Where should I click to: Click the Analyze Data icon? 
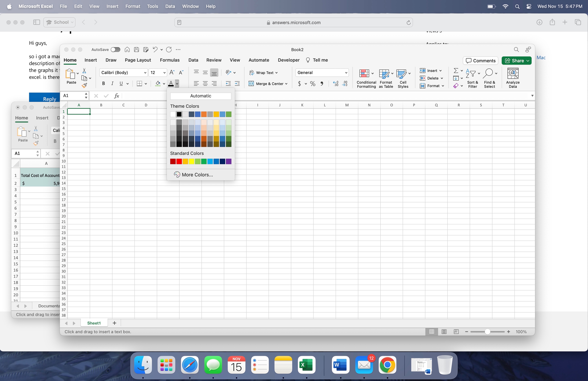(513, 73)
